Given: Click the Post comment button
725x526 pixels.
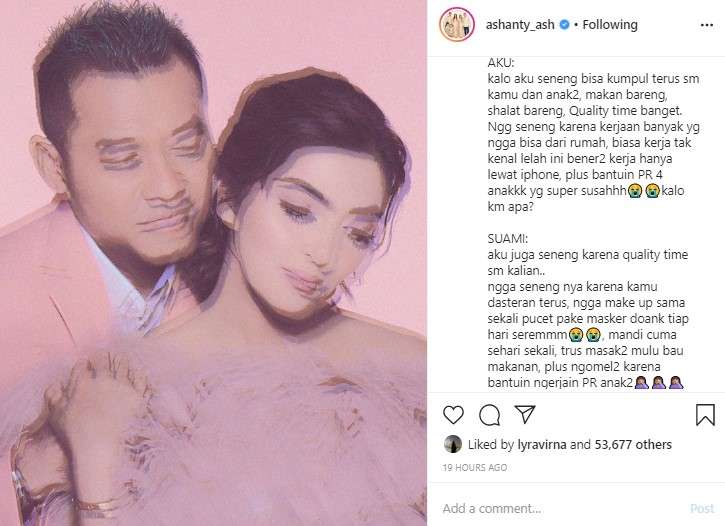Looking at the screenshot, I should [x=702, y=508].
